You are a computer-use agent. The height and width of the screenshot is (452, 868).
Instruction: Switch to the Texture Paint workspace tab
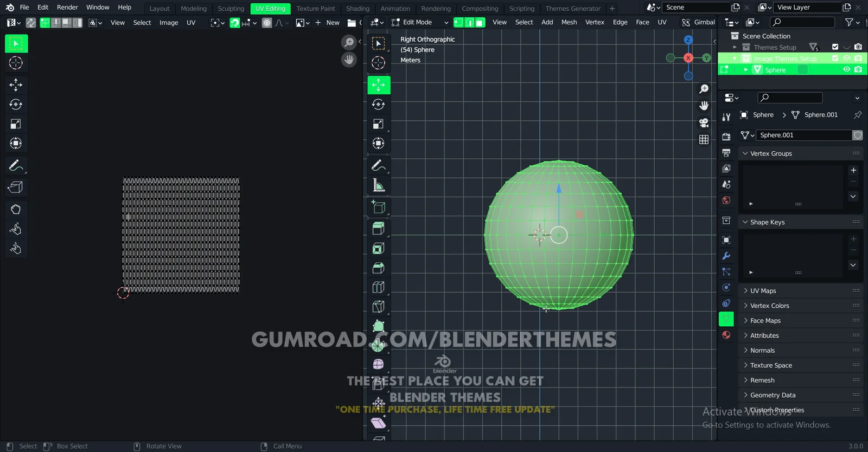[x=316, y=9]
